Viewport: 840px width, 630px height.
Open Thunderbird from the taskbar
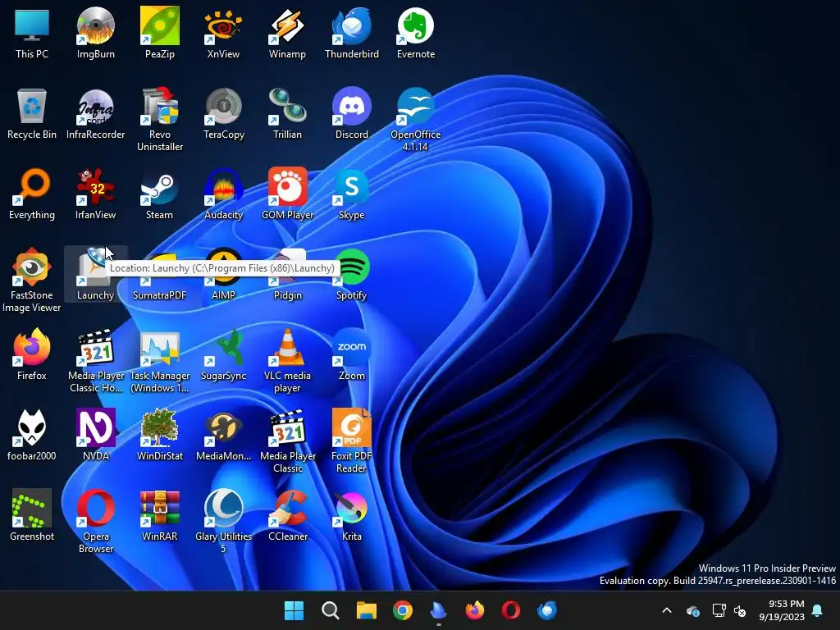click(547, 610)
